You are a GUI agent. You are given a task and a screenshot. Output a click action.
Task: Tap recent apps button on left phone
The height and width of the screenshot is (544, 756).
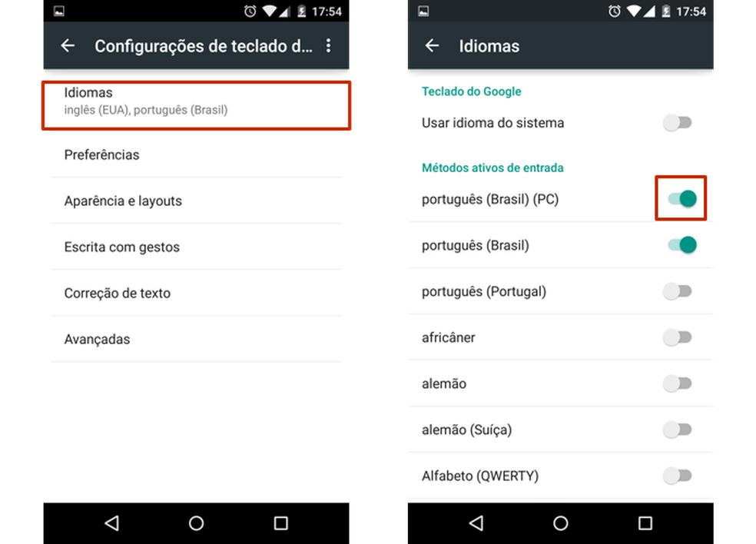point(281,523)
